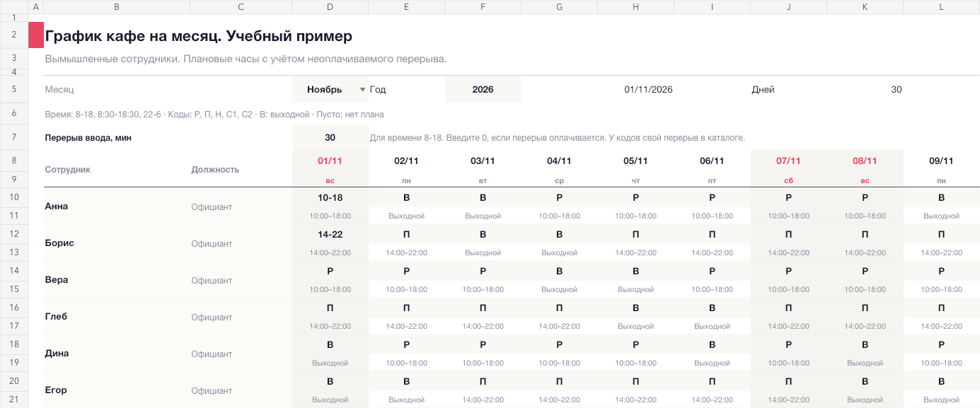Click the 'Месяц' label
Viewport: 980px width, 408px height.
tap(59, 90)
